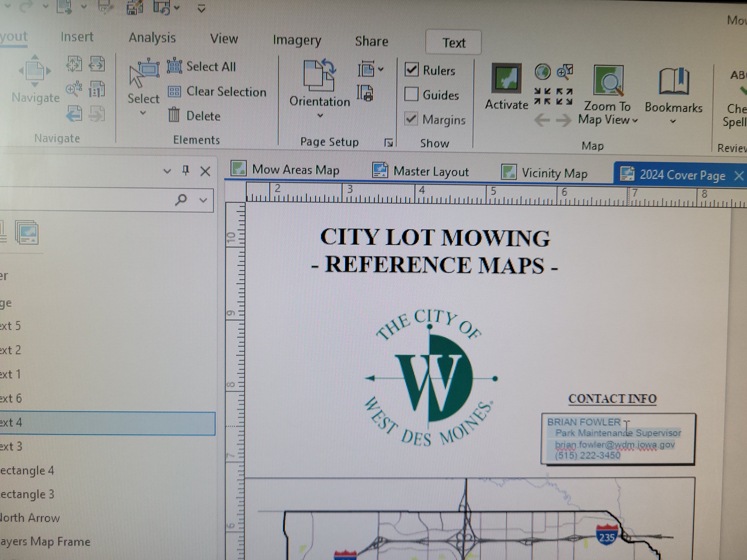Toggle the Rulers checkbox
This screenshot has height=560, width=747.
[412, 69]
